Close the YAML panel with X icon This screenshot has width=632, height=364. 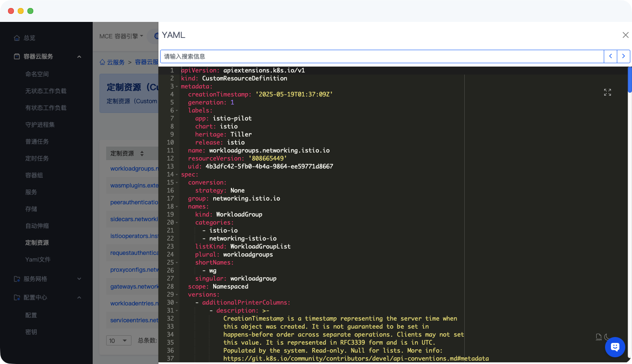point(625,35)
